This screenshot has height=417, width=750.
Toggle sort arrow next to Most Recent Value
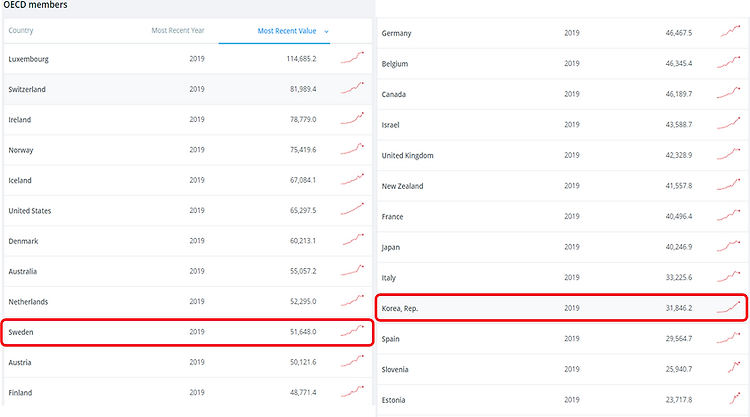[327, 32]
